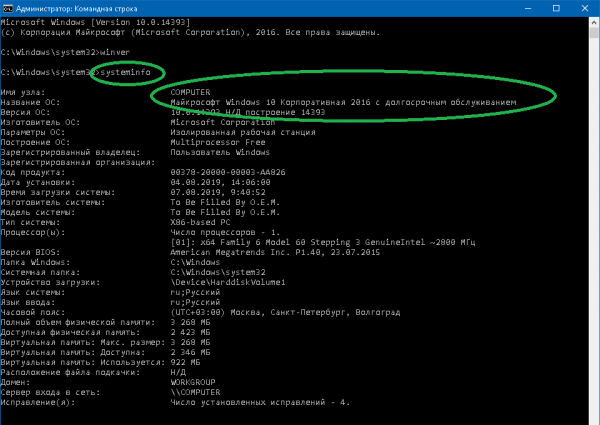Click the '\Device\HarddiskVolume1' boot device value
This screenshot has height=425, width=600.
[x=228, y=282]
